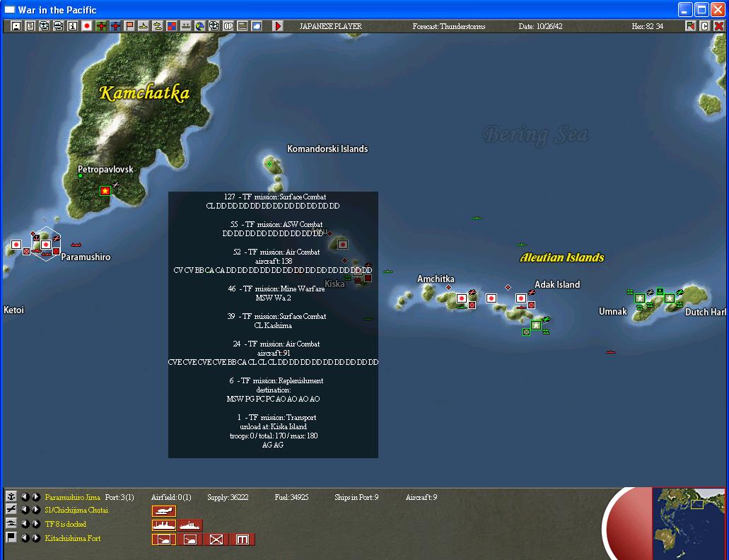Click the black flag land unit icon in bottom panel
This screenshot has height=560, width=729.
pos(11,537)
